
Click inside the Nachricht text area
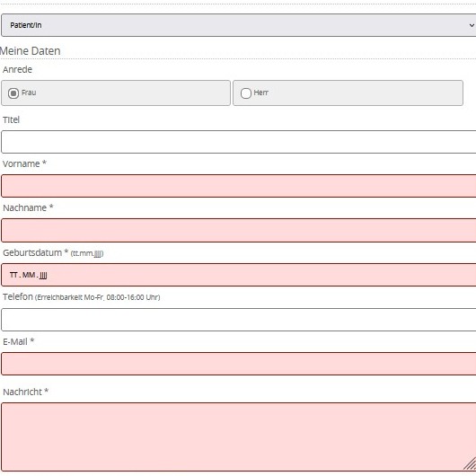pos(239,437)
